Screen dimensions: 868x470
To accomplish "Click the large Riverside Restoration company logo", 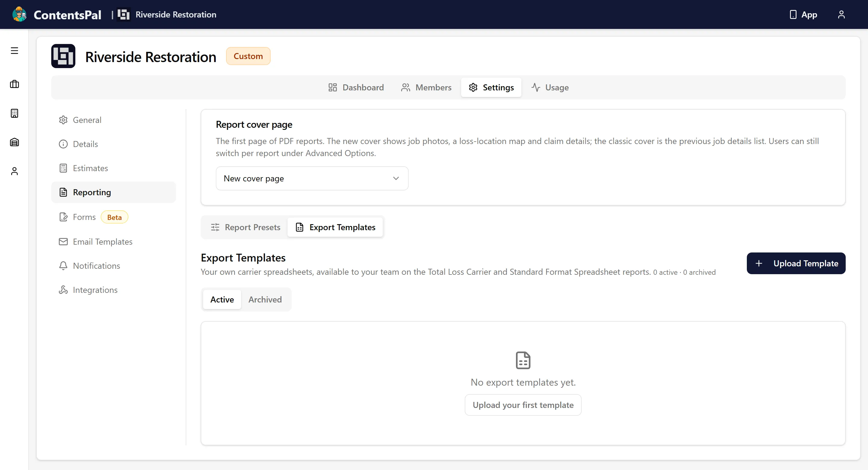I will point(63,56).
